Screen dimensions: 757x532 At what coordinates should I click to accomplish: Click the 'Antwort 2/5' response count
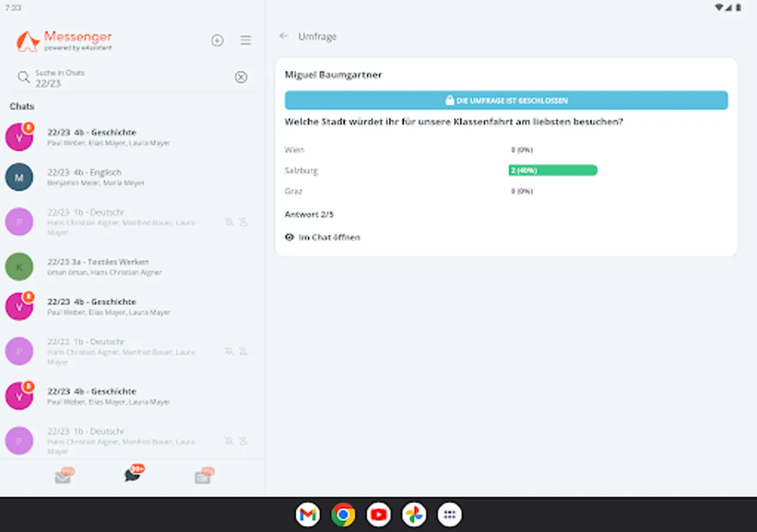[x=309, y=215]
